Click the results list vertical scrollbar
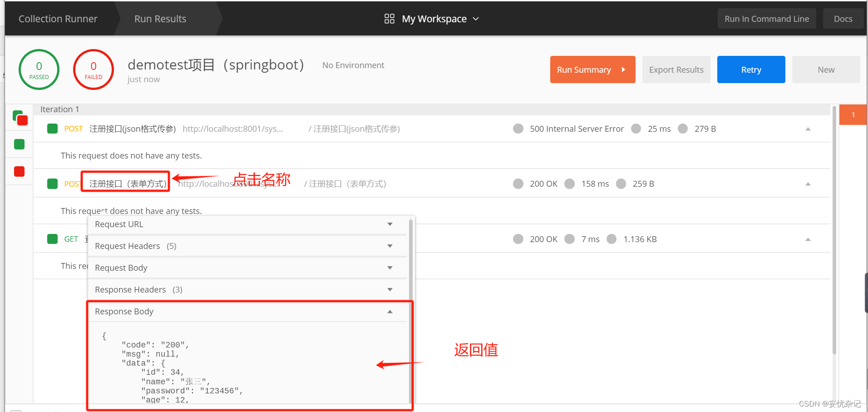This screenshot has width=868, height=412. [x=834, y=230]
